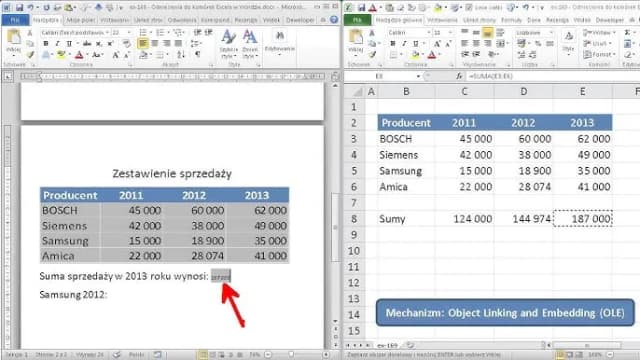640x360 pixels.
Task: Apply strikethrough in the Word ribbon
Action: tap(87, 43)
